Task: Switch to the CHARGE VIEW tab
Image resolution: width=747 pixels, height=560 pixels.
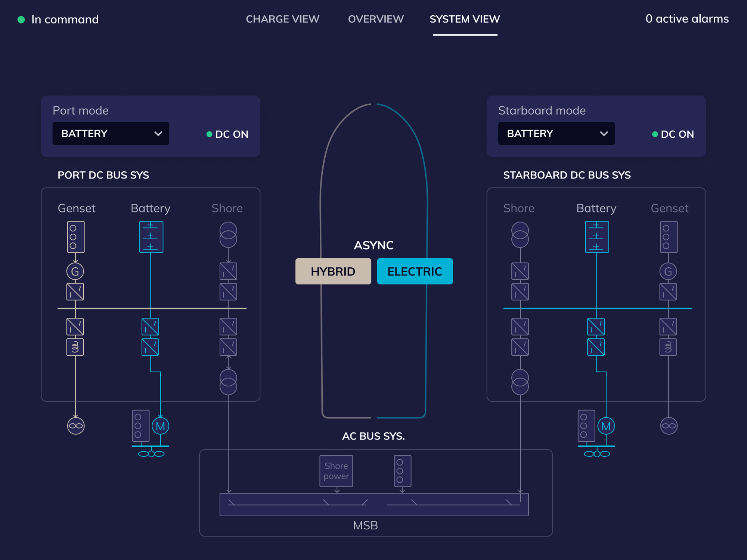Action: pos(282,19)
